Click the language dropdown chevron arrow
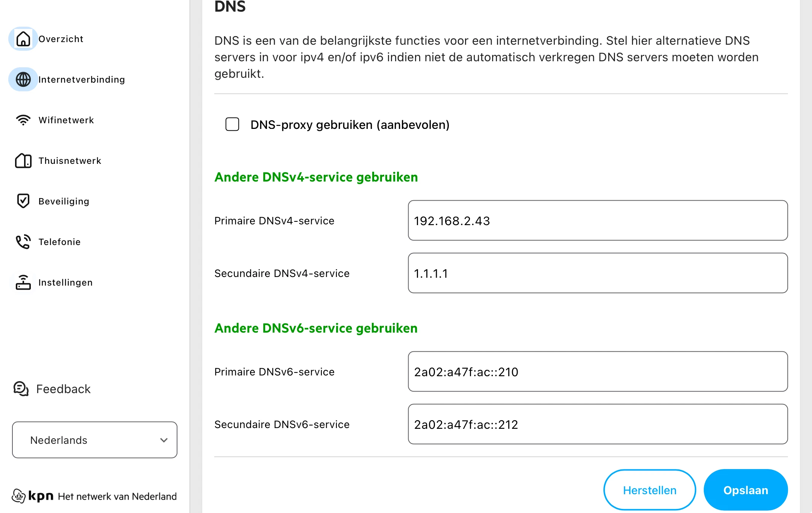This screenshot has width=812, height=513. pyautogui.click(x=164, y=440)
